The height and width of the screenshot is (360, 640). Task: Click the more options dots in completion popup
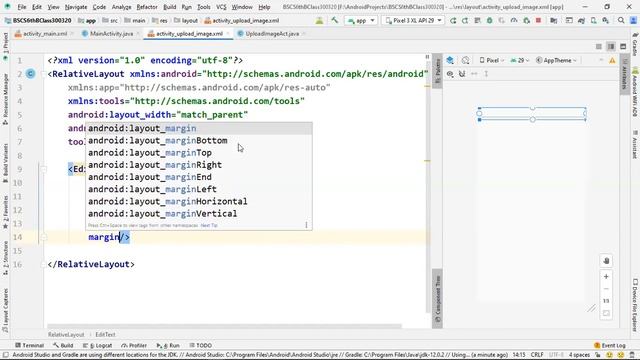(x=306, y=225)
